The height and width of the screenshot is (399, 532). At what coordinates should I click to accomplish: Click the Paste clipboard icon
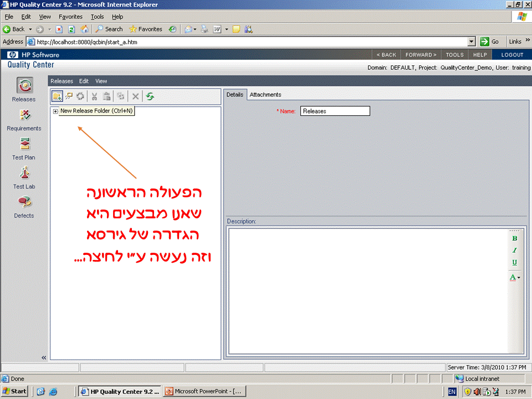coord(106,96)
